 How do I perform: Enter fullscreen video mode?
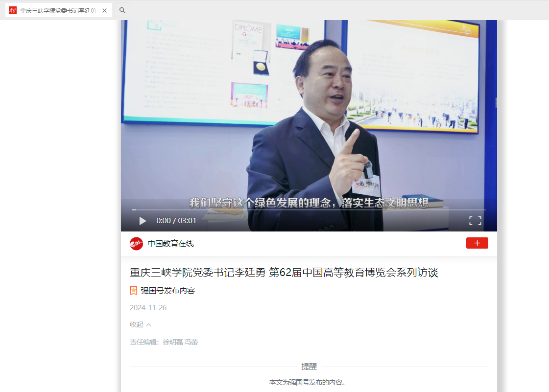[475, 221]
